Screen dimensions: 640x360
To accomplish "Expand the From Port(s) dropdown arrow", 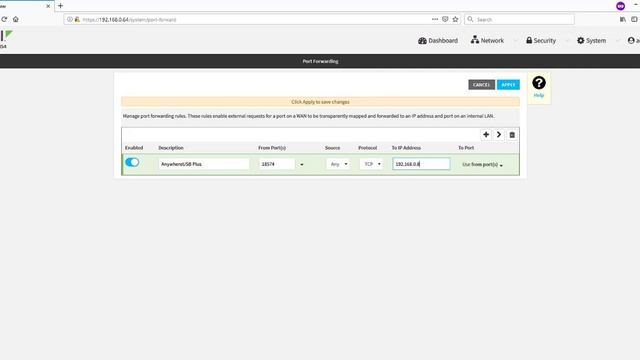I will (302, 164).
